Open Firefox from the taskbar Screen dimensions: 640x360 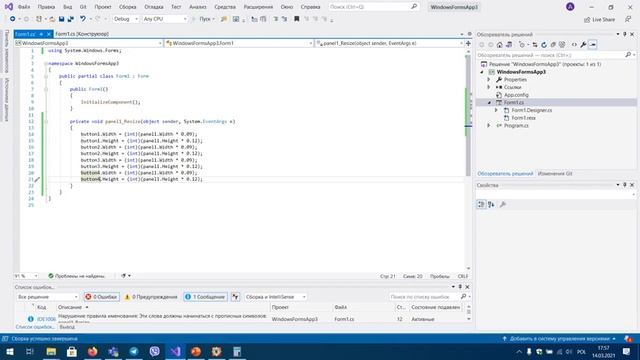click(x=92, y=351)
